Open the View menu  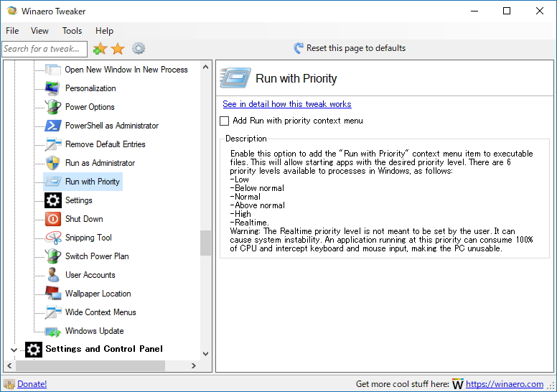point(39,31)
